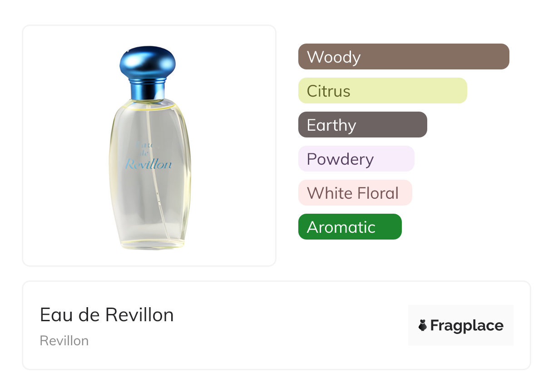Open the Eau de Revillon title
553x392 pixels.
[107, 315]
